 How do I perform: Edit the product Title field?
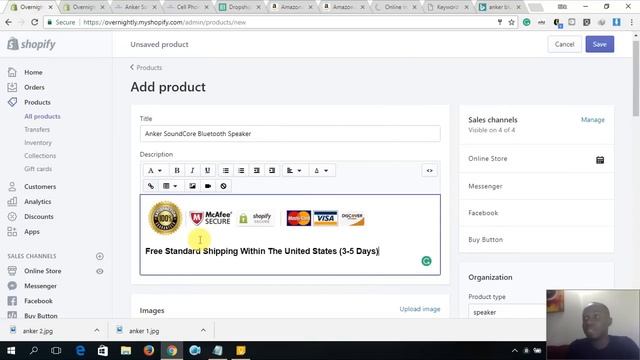[x=290, y=133]
